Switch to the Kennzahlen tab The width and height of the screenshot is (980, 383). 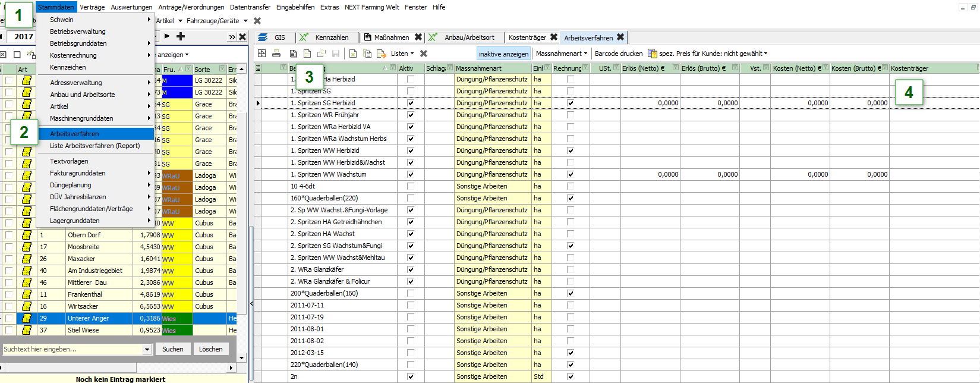(x=331, y=37)
